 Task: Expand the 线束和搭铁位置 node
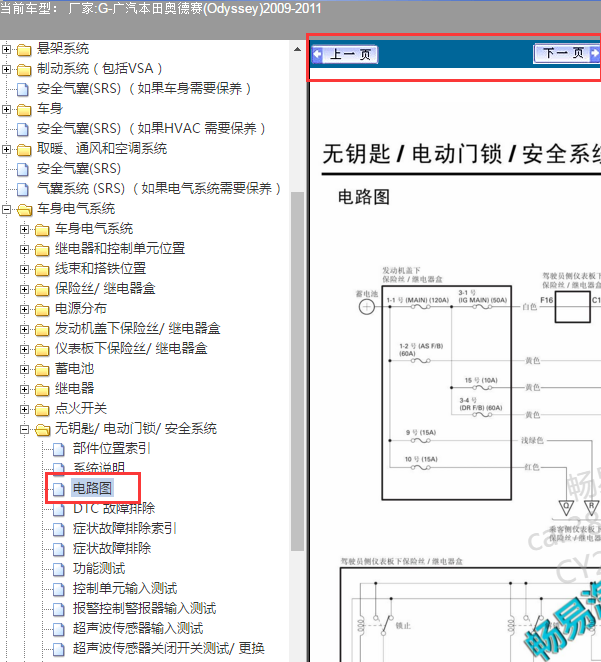pyautogui.click(x=24, y=269)
